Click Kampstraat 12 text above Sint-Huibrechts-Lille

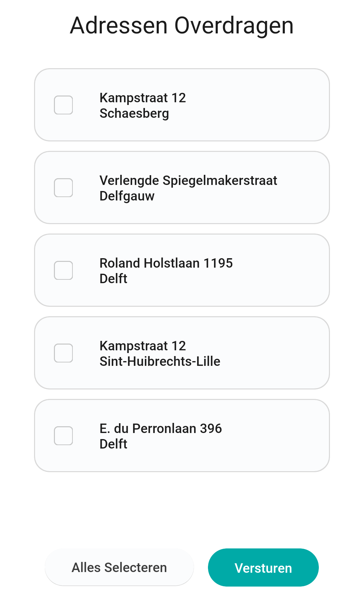(x=143, y=346)
